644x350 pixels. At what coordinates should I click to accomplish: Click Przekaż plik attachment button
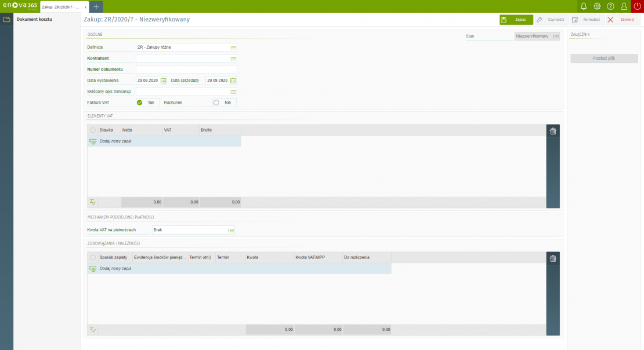(x=603, y=59)
